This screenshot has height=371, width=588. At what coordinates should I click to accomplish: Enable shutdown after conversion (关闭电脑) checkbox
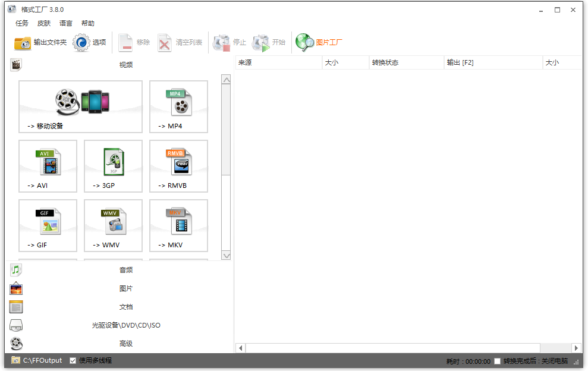click(497, 361)
